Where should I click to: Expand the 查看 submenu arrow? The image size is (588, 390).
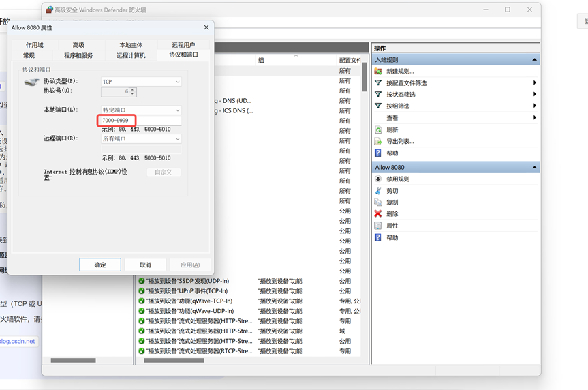click(534, 118)
